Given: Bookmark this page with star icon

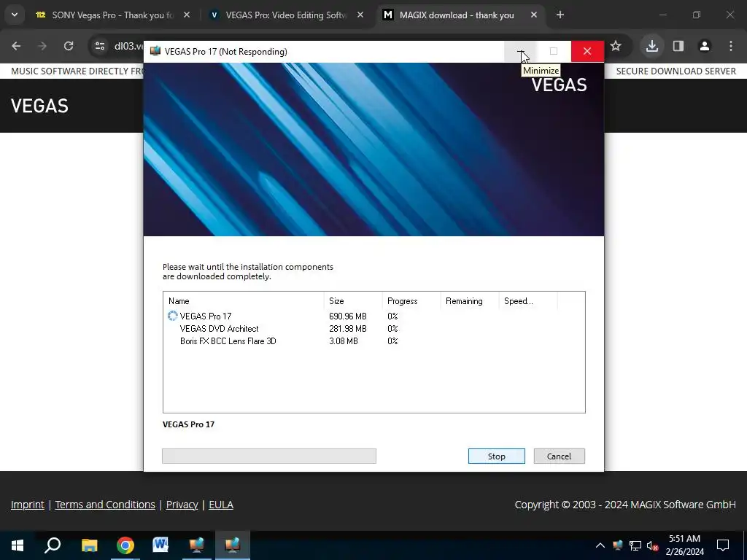Looking at the screenshot, I should point(616,46).
